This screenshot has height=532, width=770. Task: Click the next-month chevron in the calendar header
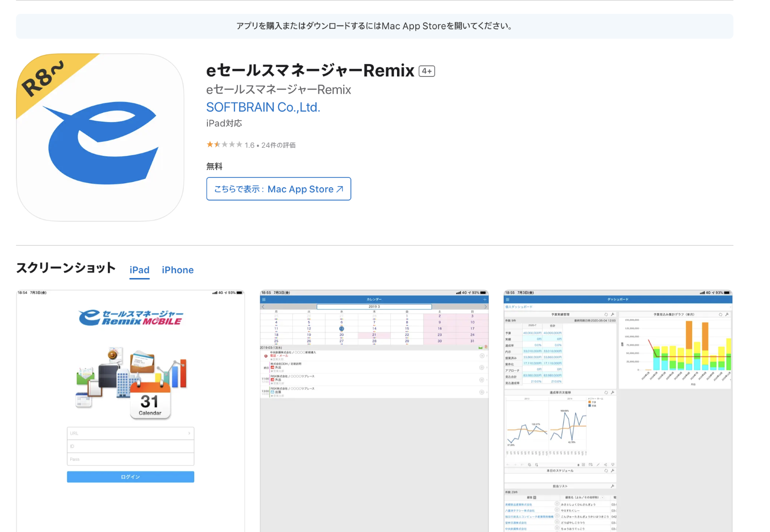click(x=485, y=306)
